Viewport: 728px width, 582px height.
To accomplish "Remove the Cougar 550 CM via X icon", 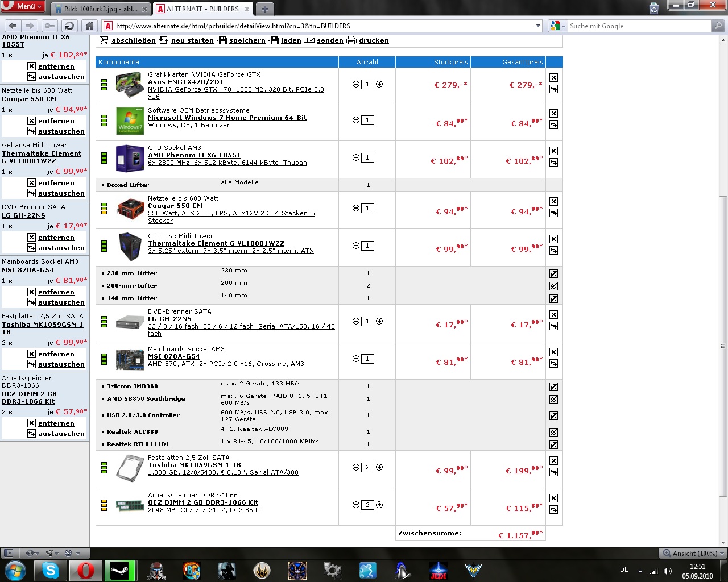I will [553, 201].
